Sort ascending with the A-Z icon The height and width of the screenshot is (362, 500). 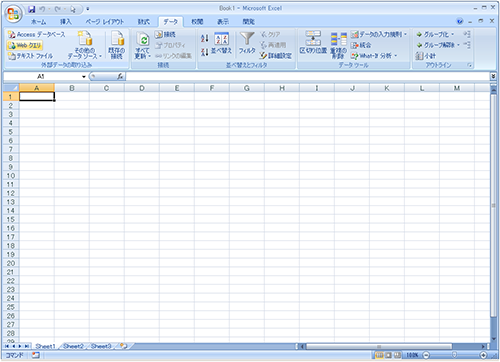click(204, 38)
